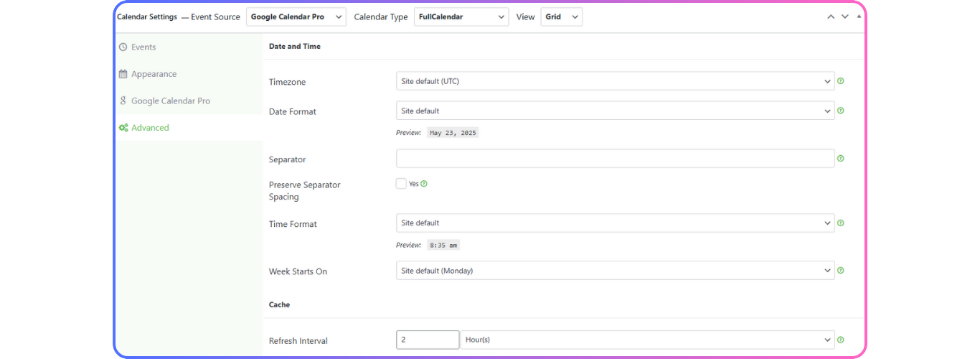Click the Date Format help icon

click(x=841, y=111)
